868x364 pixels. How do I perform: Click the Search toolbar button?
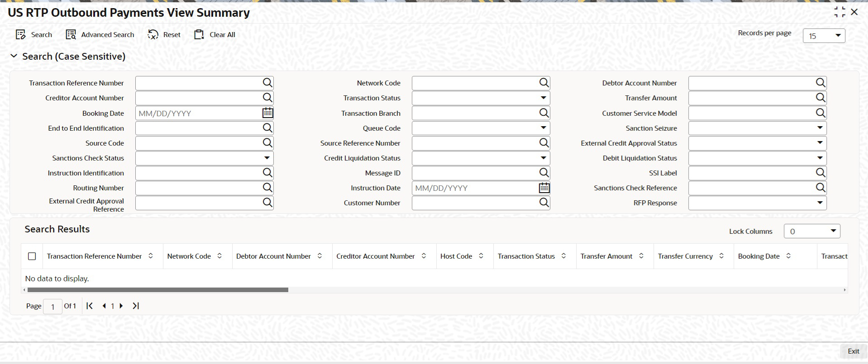click(x=34, y=35)
